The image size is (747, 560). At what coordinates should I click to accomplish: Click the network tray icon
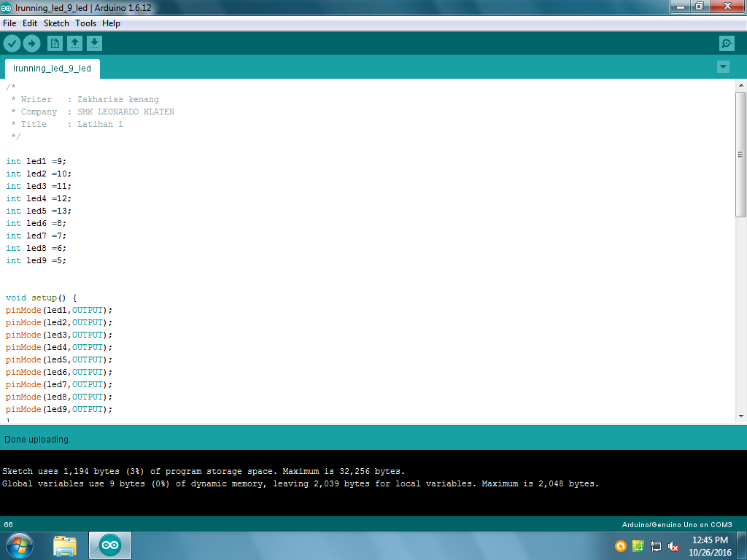[x=656, y=546]
